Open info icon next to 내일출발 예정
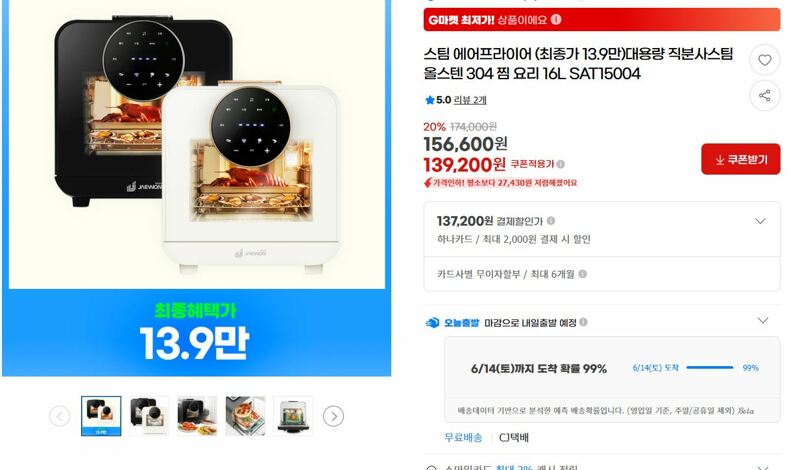This screenshot has height=470, width=800. (584, 322)
